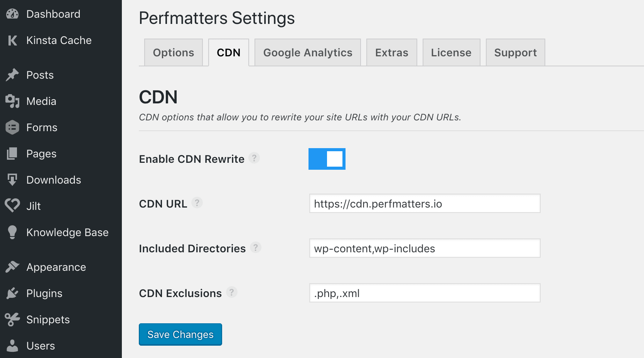Click the Save Changes button
This screenshot has width=644, height=358.
[x=180, y=334]
